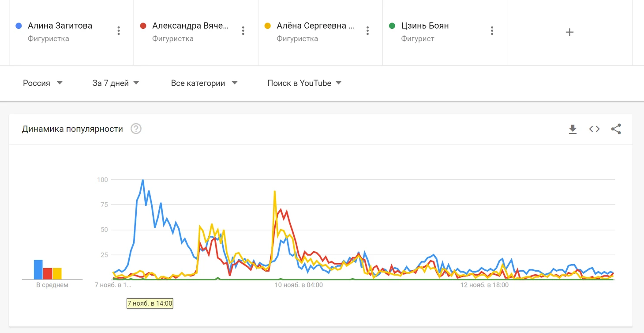The height and width of the screenshot is (333, 644).
Task: Show help for Динамика популярности
Action: pos(136,129)
